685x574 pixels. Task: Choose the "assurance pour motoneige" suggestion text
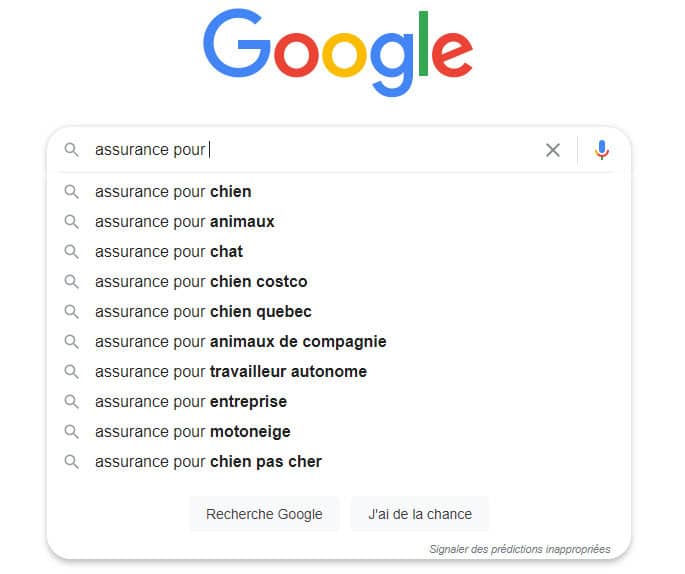point(192,431)
